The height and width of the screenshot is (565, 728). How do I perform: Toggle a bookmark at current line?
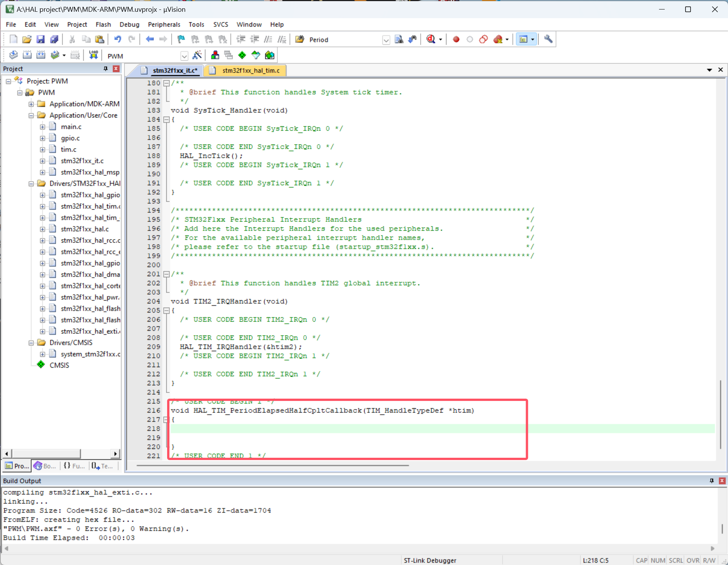tap(181, 39)
